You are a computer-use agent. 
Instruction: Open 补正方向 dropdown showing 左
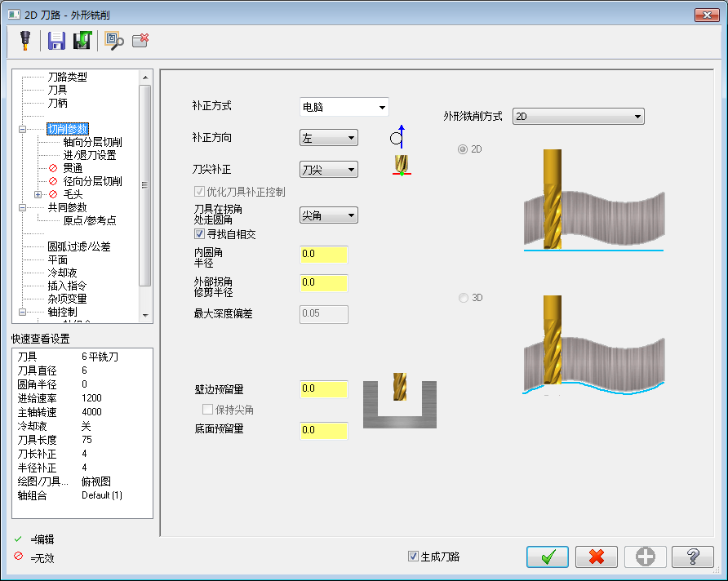coord(329,138)
